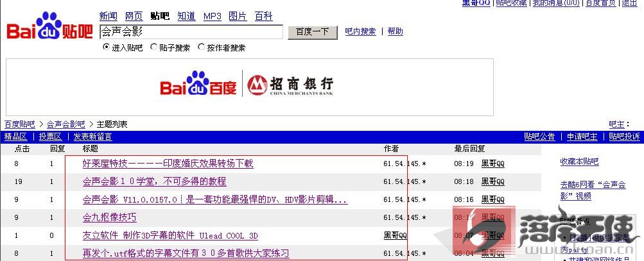
Task: Click the 点击 column header
Action: click(22, 149)
